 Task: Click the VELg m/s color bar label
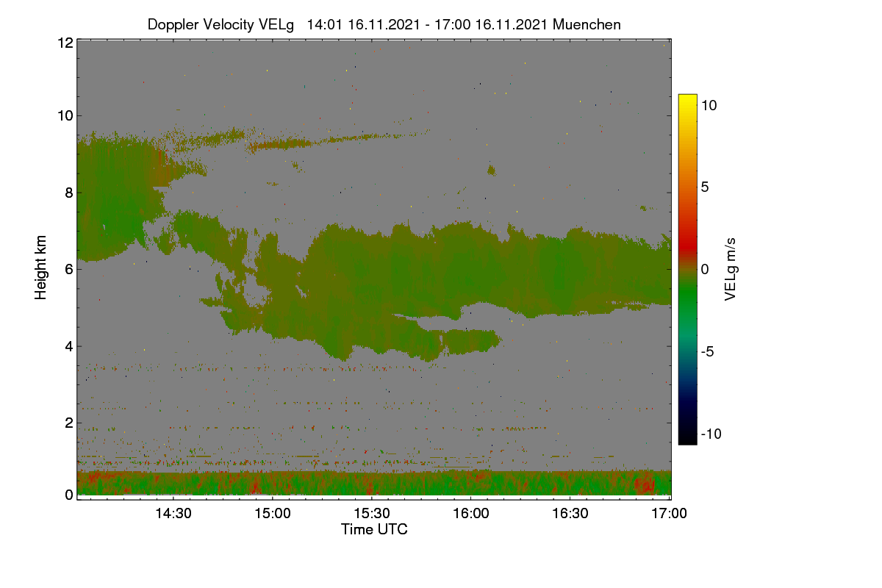pos(730,268)
